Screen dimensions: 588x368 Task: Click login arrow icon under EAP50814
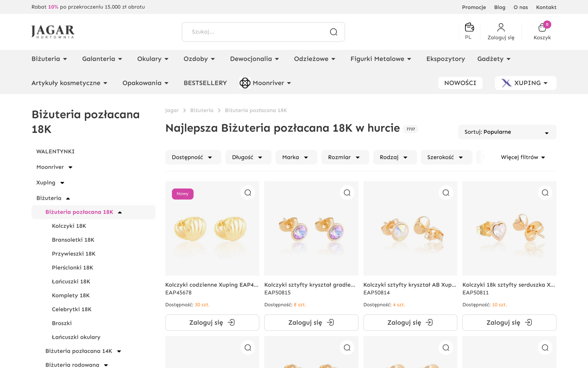(x=429, y=323)
